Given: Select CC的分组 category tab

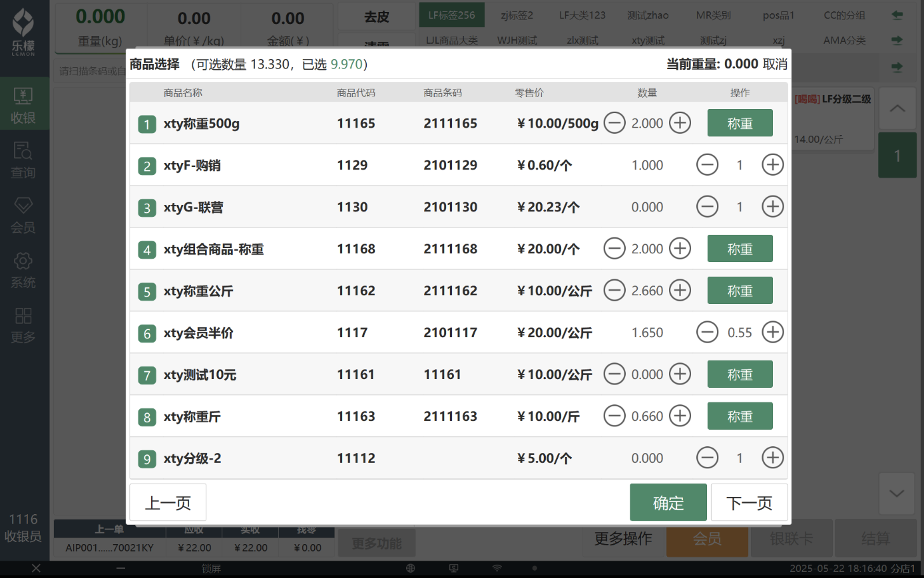Looking at the screenshot, I should [844, 15].
